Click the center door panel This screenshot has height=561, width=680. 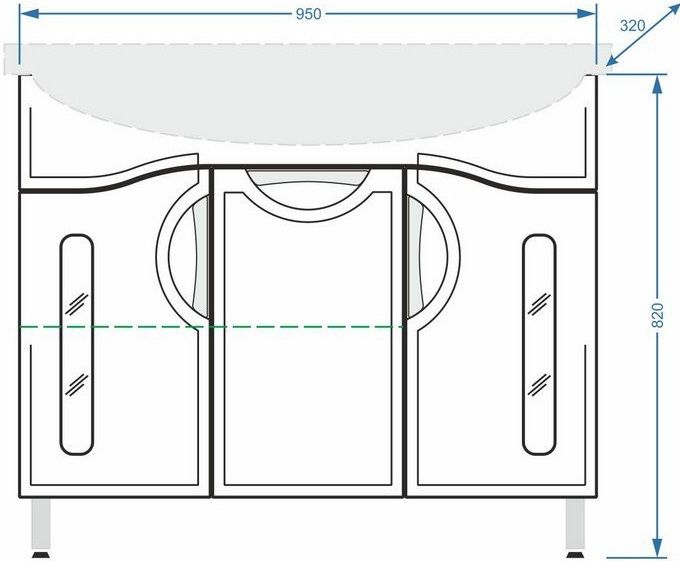(x=308, y=360)
